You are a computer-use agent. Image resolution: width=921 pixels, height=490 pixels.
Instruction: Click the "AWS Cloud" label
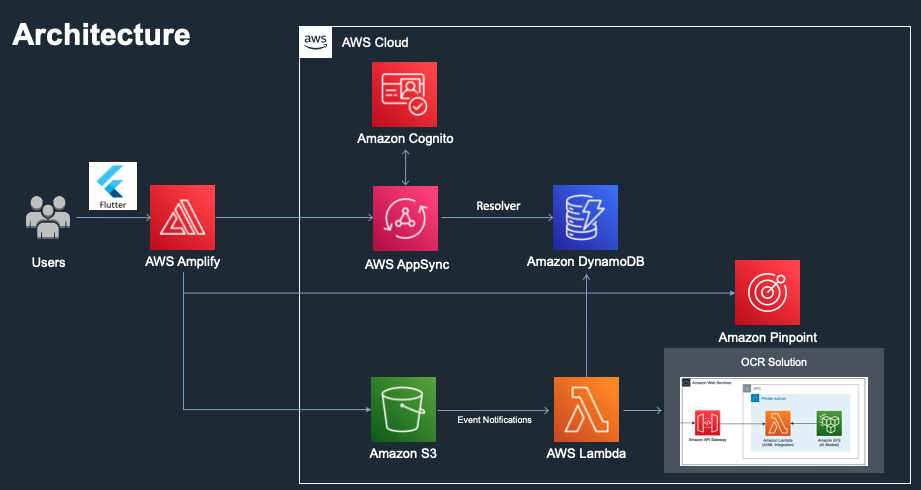point(375,42)
